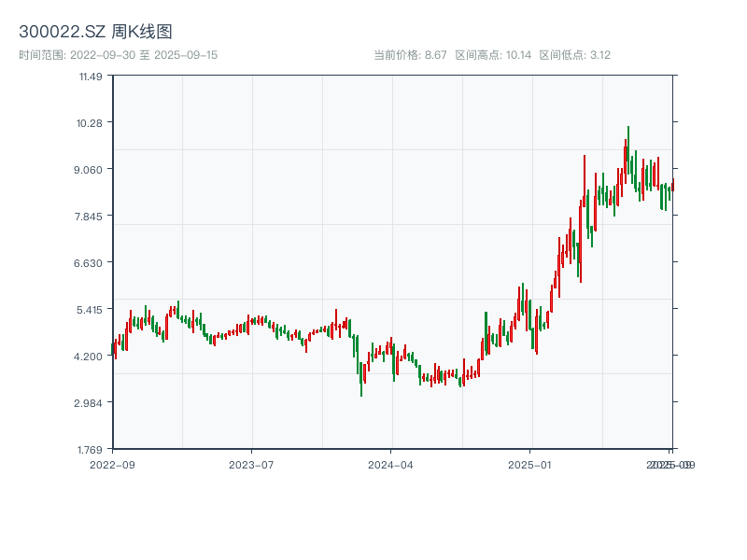This screenshot has height=560, width=747.
Task: Click the x-axis date label 2025-01
Action: (529, 465)
